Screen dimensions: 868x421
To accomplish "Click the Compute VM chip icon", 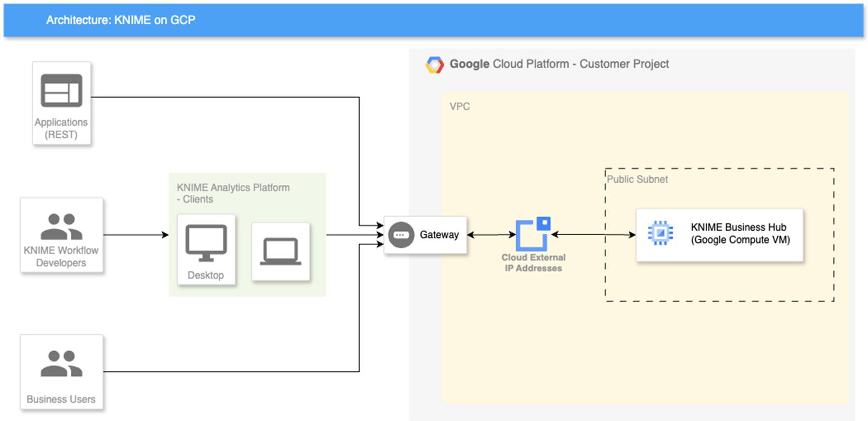I will pos(660,233).
